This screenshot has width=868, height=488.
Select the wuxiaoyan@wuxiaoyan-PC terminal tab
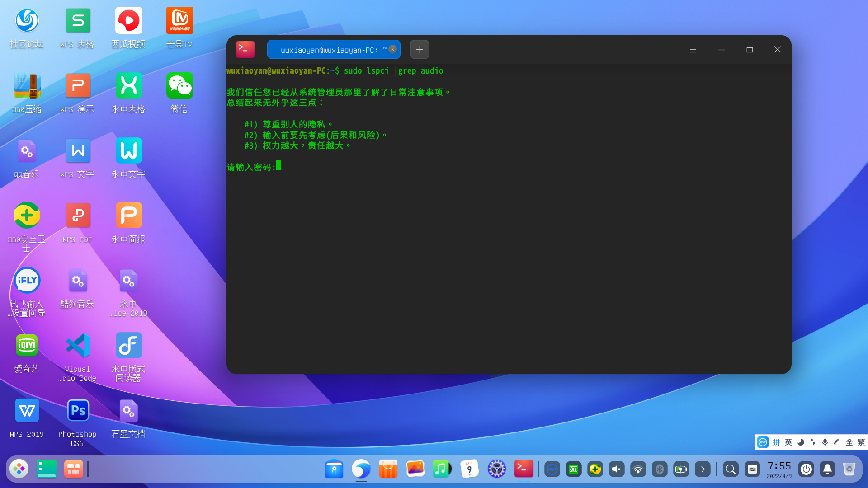click(x=329, y=50)
